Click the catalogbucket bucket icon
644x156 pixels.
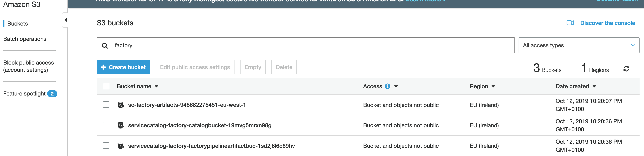click(x=121, y=125)
